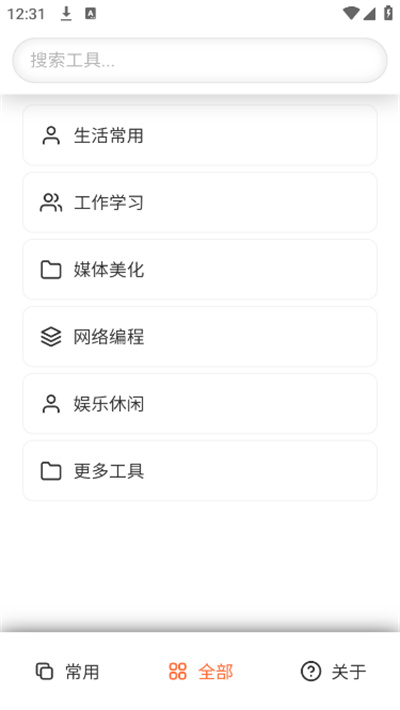Image resolution: width=400 pixels, height=710 pixels.
Task: Switch to the 常用 tab
Action: click(x=67, y=671)
